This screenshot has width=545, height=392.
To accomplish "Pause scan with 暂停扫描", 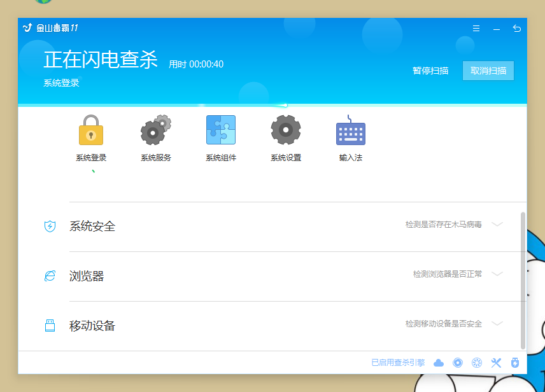I will [430, 71].
